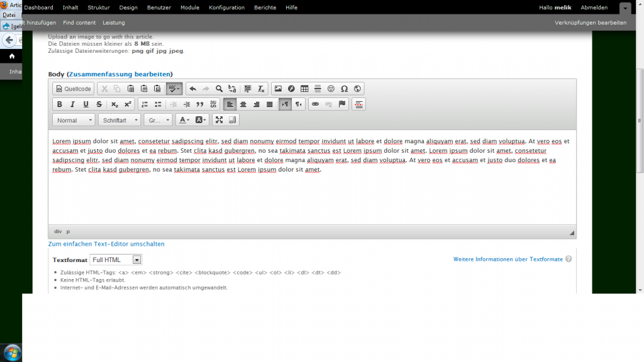Viewport: 644px width, 362px height.
Task: Open the Konfiguration menu
Action: 227,8
